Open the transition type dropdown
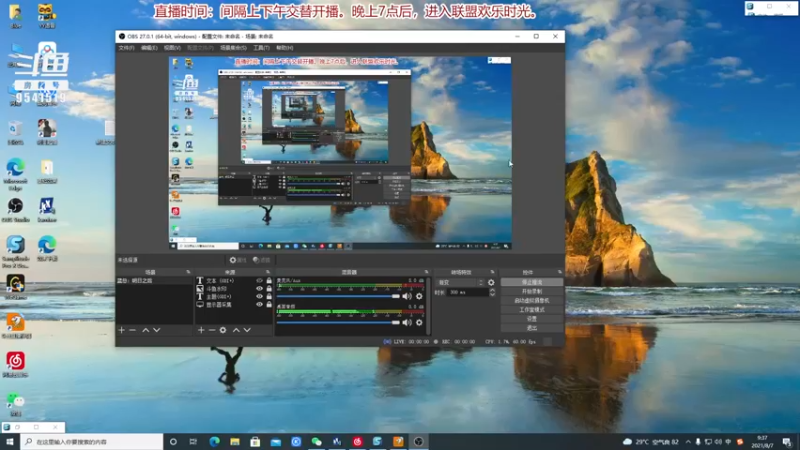800x450 pixels. coord(460,282)
